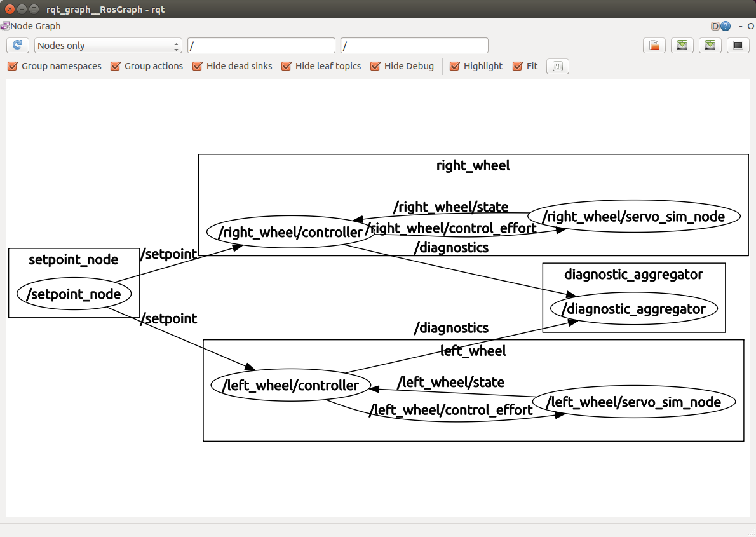Click the save as SVG icon
756x537 pixels.
click(710, 46)
